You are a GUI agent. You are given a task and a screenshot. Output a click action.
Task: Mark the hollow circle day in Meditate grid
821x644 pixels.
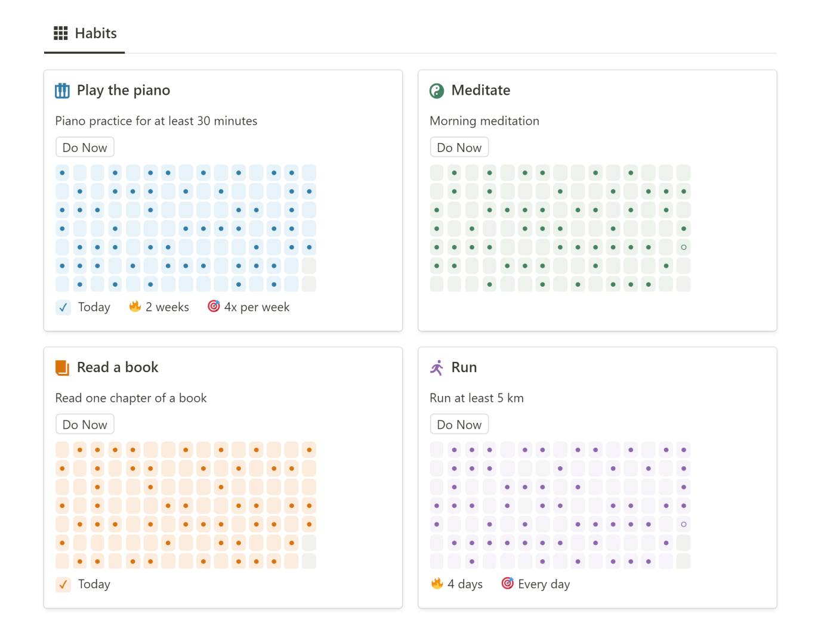684,247
